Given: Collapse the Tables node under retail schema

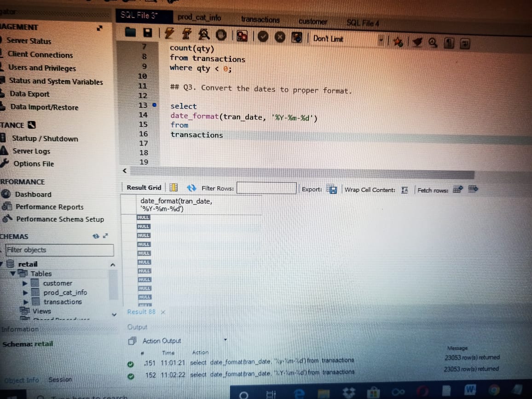Looking at the screenshot, I should pyautogui.click(x=12, y=274).
